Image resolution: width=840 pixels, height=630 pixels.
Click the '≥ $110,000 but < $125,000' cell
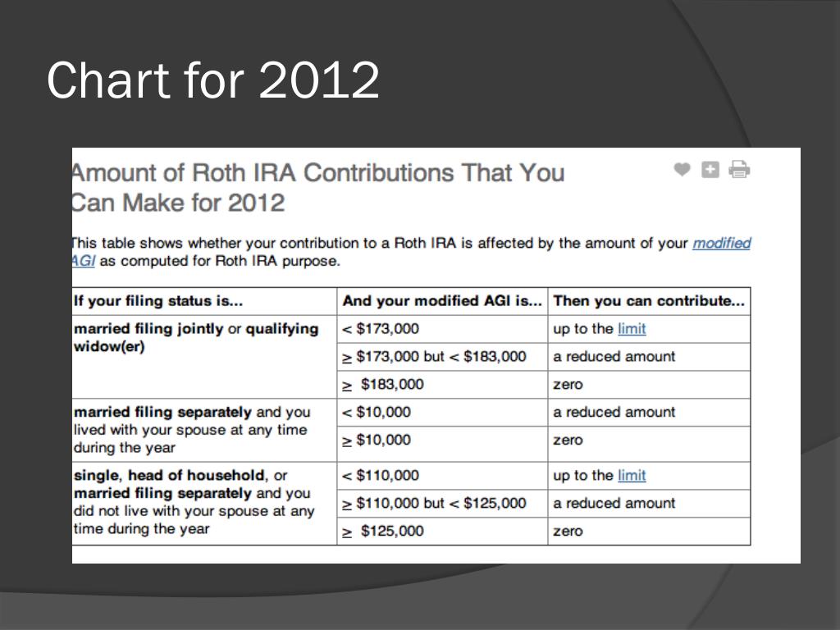click(x=442, y=504)
